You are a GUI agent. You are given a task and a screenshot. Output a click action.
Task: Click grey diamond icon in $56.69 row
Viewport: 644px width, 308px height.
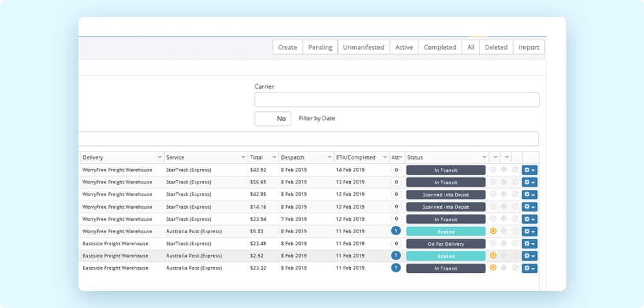[x=504, y=182]
